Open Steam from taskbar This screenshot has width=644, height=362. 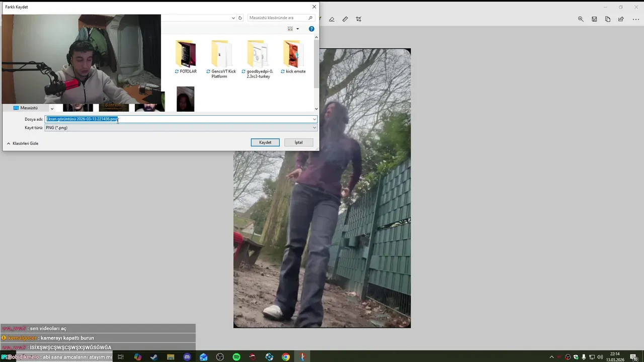[x=154, y=357]
